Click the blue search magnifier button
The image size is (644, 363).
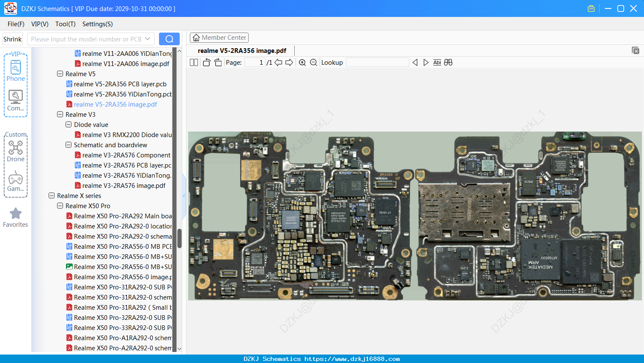[169, 39]
